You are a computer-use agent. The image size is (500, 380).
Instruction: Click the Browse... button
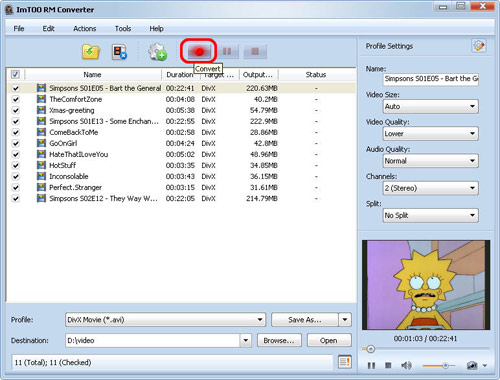tap(279, 340)
